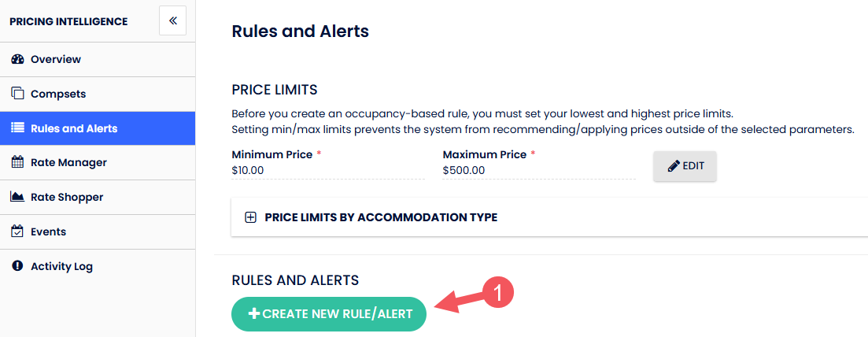The width and height of the screenshot is (868, 337).
Task: Open Rate Manager page
Action: (68, 162)
